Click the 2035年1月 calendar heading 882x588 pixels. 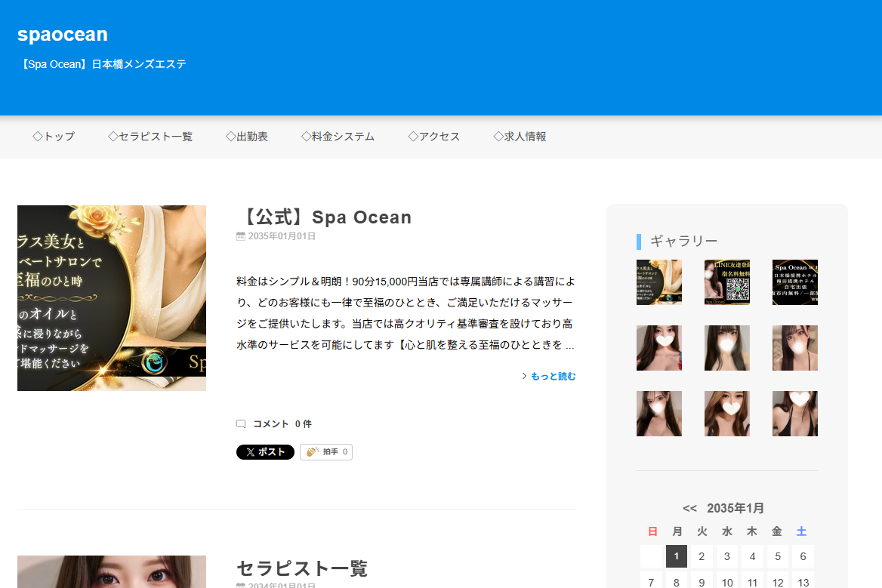pyautogui.click(x=736, y=508)
